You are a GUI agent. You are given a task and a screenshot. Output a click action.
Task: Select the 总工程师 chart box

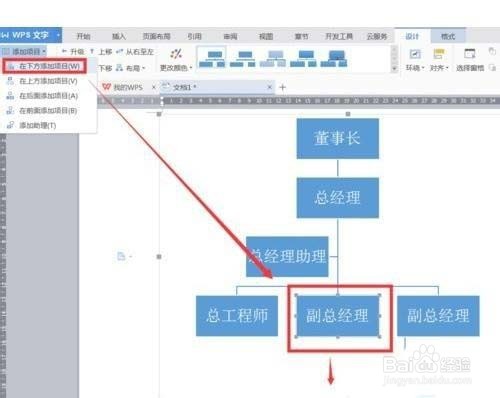(237, 316)
